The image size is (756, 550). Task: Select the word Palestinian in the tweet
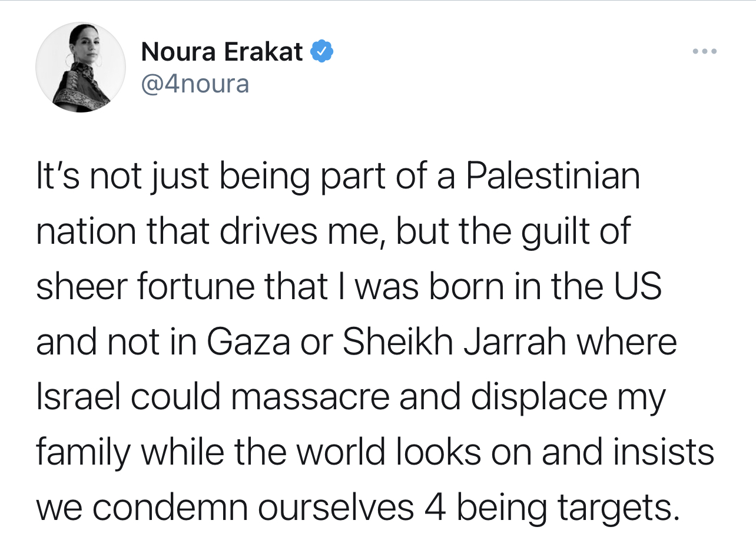tap(553, 177)
